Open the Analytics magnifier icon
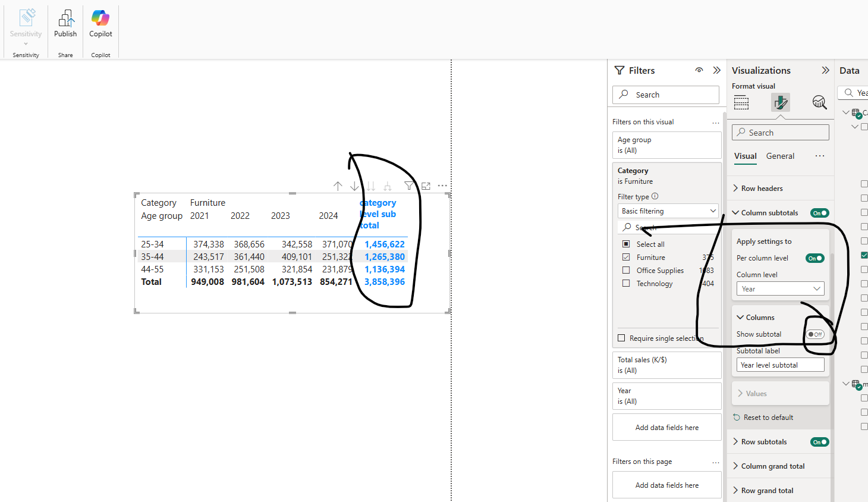 [820, 103]
